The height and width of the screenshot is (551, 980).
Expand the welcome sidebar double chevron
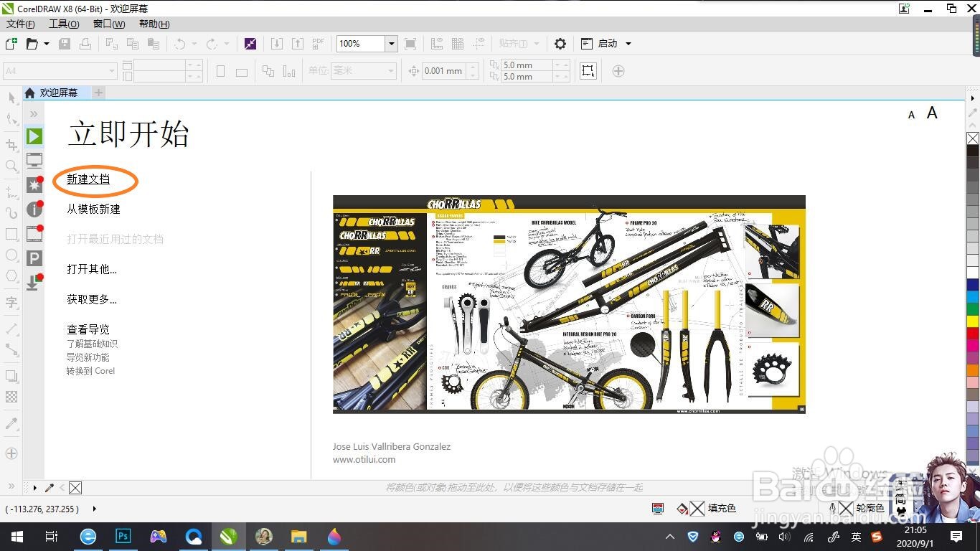(34, 114)
